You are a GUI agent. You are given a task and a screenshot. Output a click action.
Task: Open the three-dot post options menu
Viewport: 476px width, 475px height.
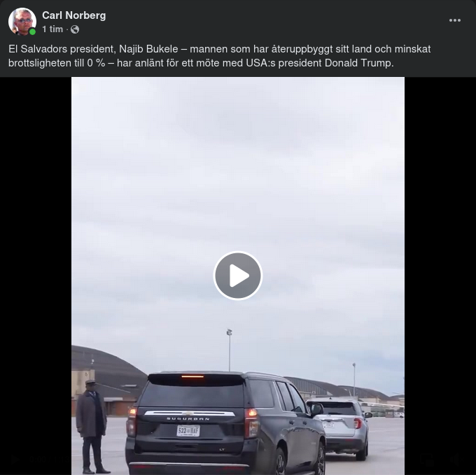point(455,20)
